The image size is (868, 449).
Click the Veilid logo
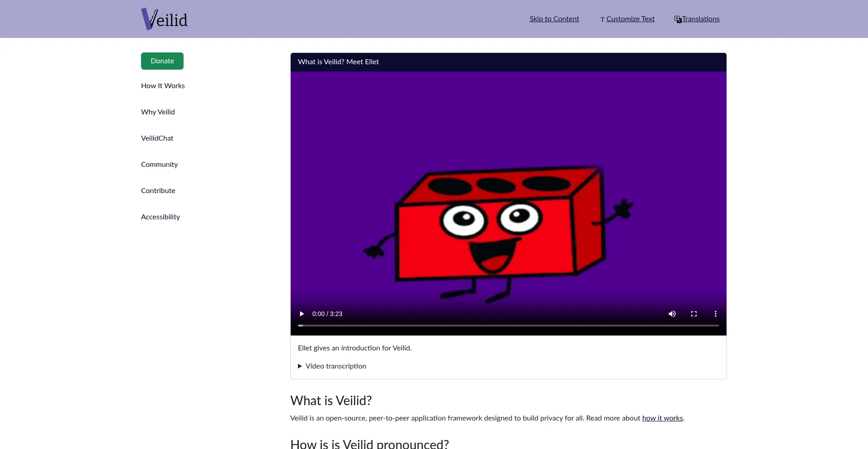[164, 19]
